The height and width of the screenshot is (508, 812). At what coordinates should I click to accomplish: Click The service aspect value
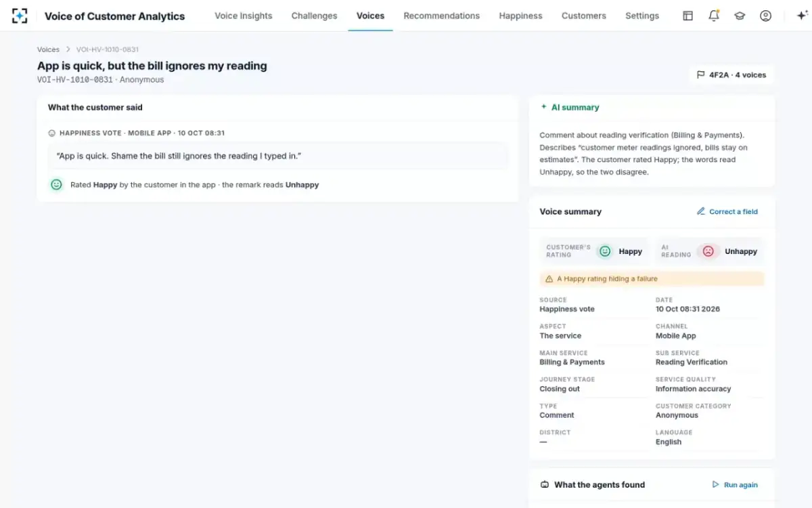click(560, 336)
